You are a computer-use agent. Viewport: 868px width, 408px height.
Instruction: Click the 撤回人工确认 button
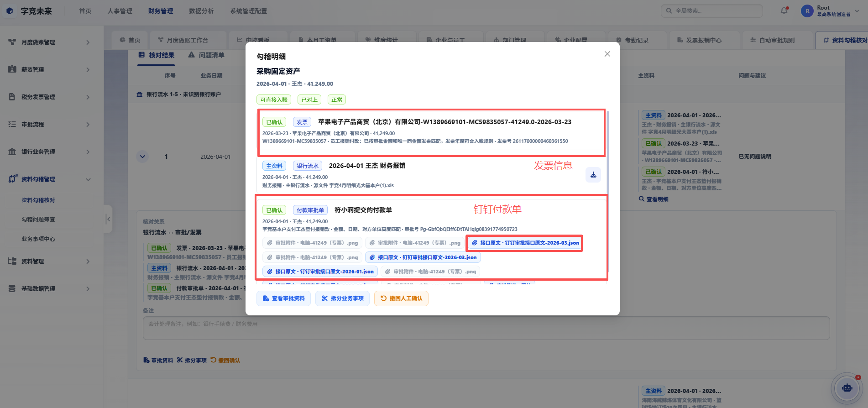(401, 298)
